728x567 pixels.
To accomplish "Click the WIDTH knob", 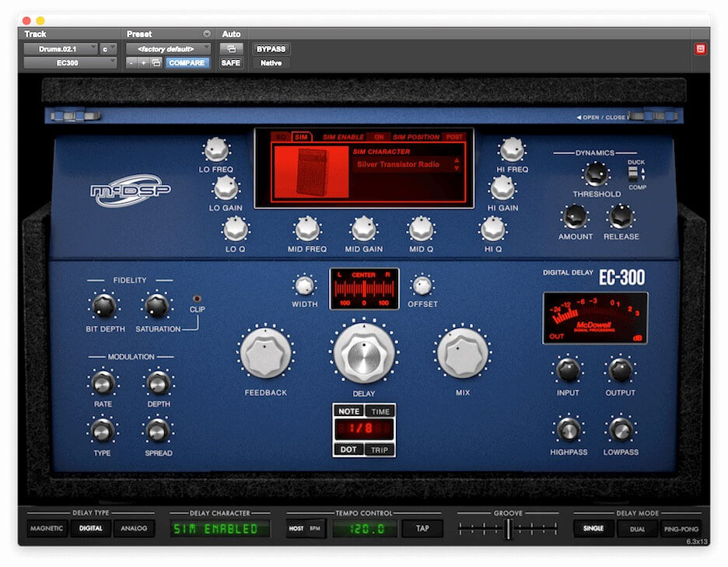I will (x=305, y=285).
